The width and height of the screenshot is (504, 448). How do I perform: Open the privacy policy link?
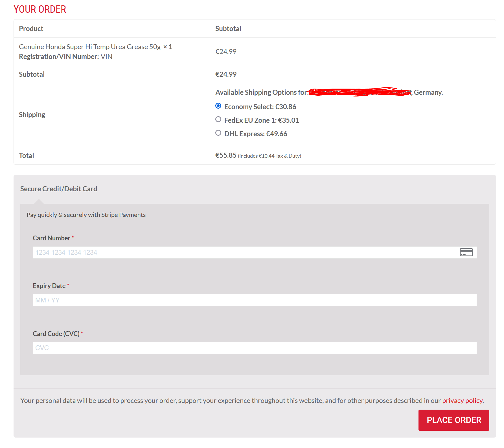[462, 401]
